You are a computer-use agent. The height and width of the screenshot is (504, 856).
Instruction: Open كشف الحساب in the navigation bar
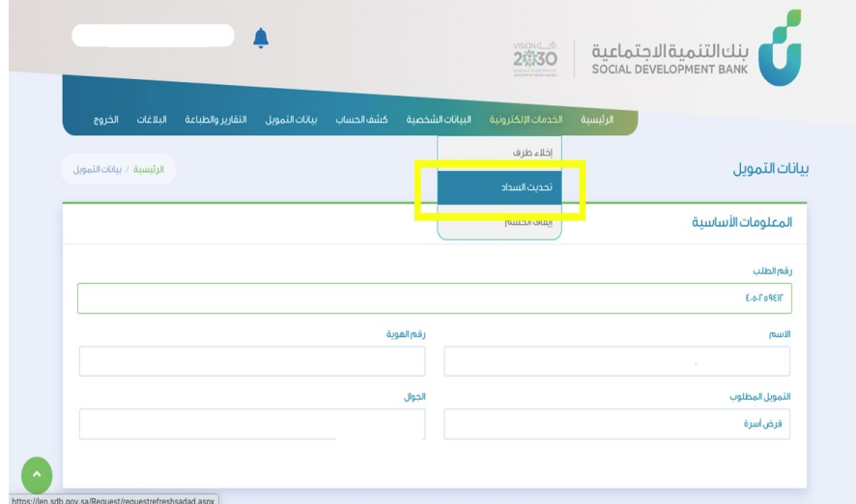coord(368,119)
